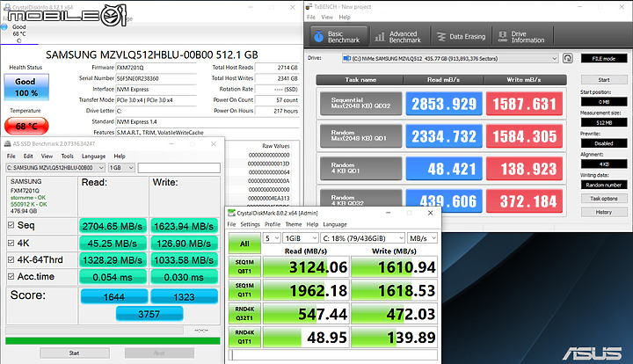The height and width of the screenshot is (364, 633).
Task: Click the TxBENCH Start button
Action: pyautogui.click(x=604, y=79)
